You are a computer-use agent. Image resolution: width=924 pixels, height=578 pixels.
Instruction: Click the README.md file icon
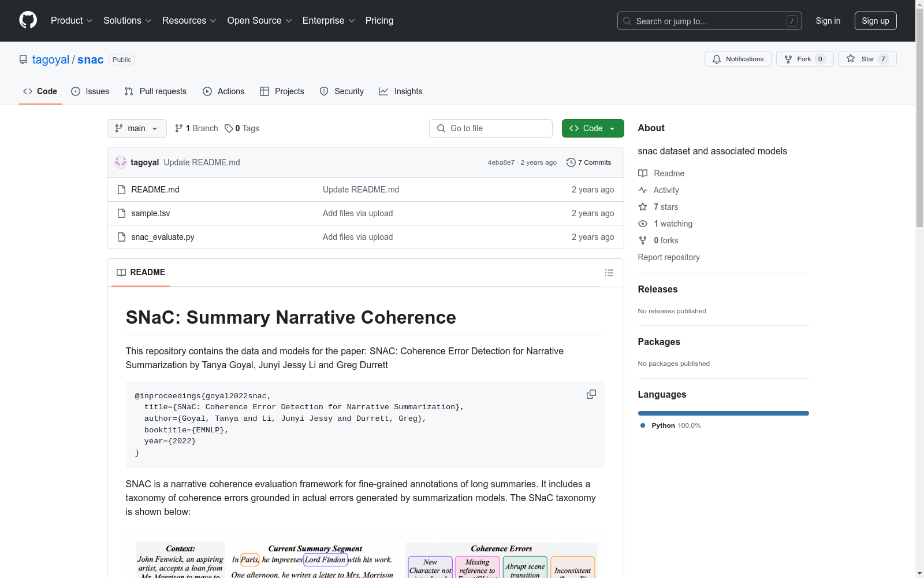(x=121, y=190)
